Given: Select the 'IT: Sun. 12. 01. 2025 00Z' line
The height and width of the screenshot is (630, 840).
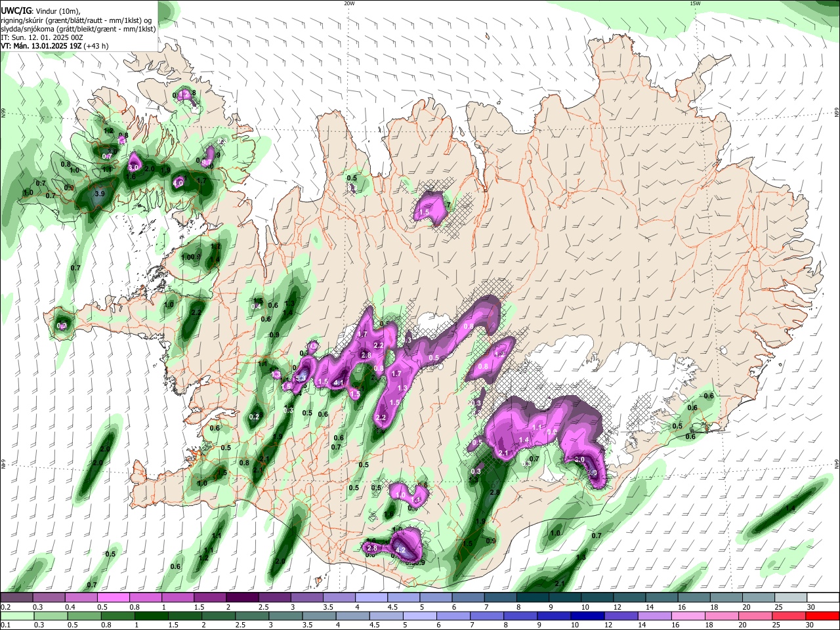Looking at the screenshot, I should click(x=41, y=37).
